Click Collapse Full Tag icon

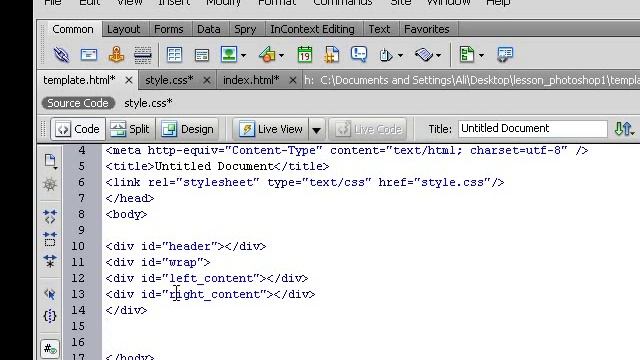pos(50,217)
